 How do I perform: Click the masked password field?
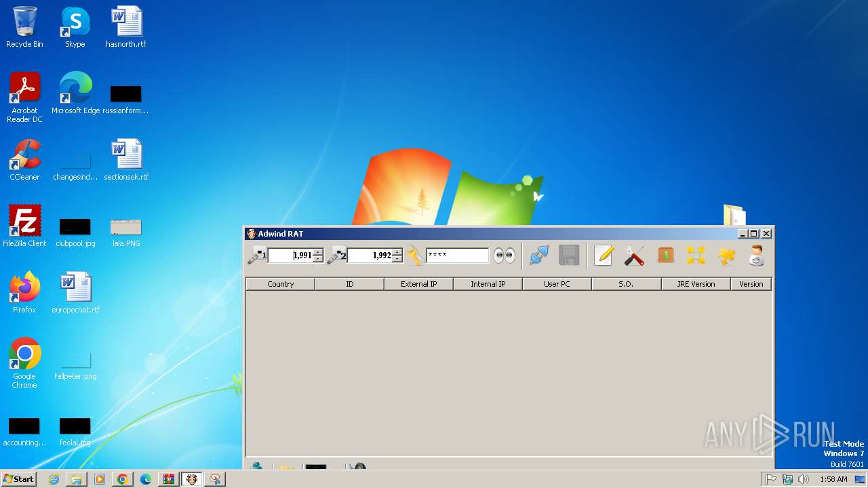(x=457, y=256)
